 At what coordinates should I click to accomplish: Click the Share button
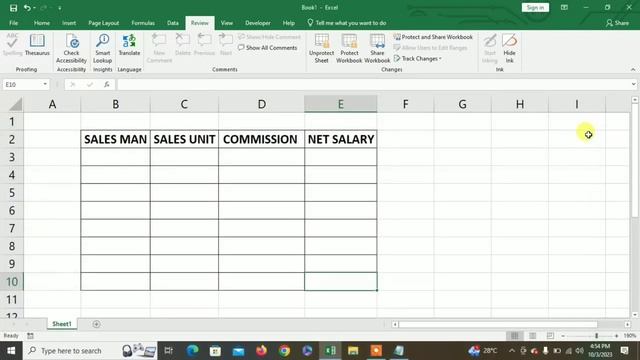(x=617, y=23)
